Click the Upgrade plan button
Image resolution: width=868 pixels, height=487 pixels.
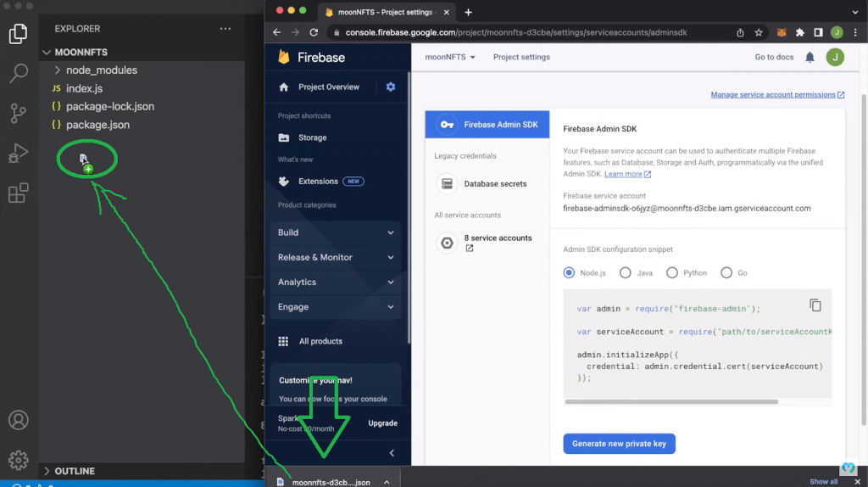click(383, 423)
